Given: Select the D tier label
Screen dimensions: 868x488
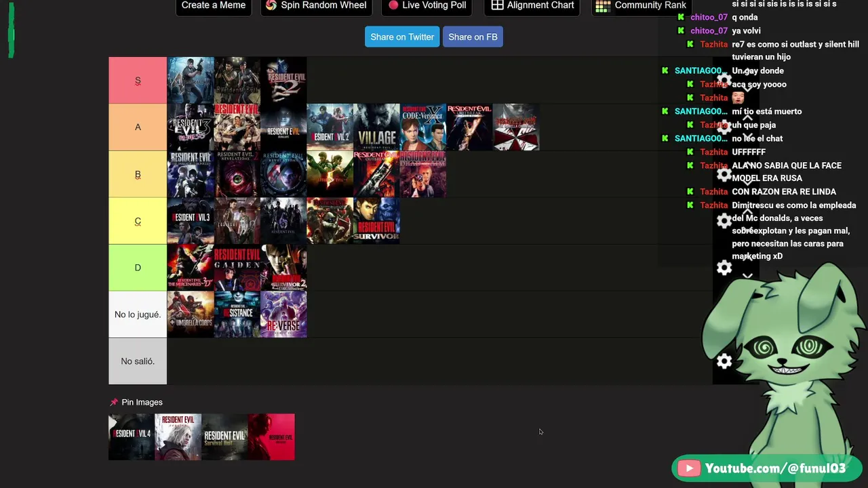Looking at the screenshot, I should 138,267.
